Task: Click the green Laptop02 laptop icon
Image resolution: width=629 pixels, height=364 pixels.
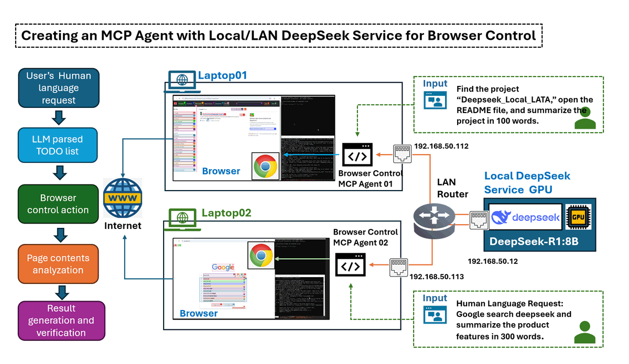Action: 182,220
